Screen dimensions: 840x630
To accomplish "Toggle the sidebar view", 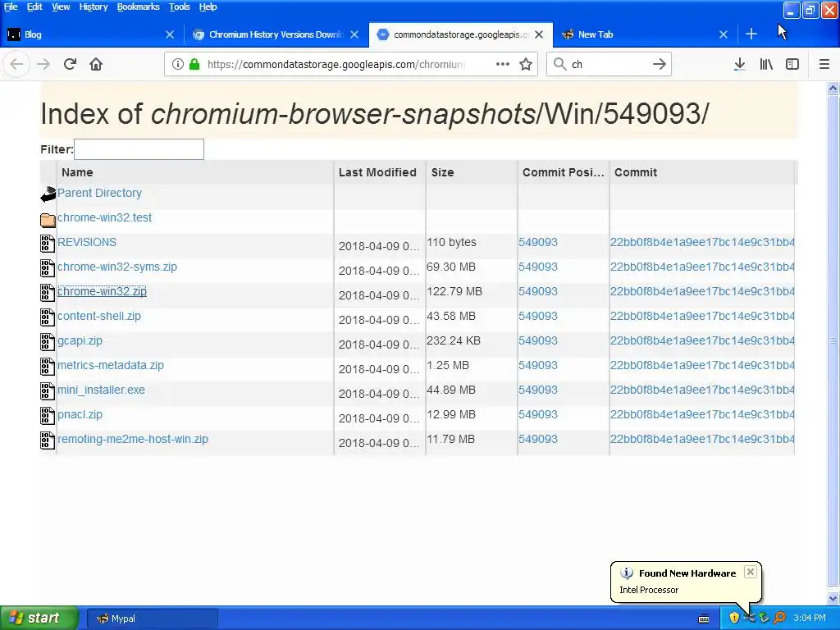I will pyautogui.click(x=792, y=64).
